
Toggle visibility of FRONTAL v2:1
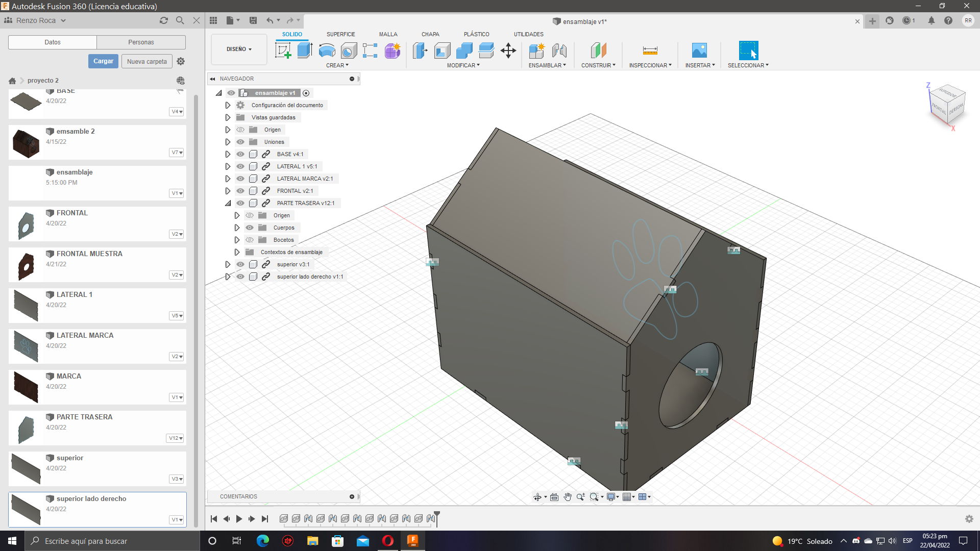[x=240, y=191]
